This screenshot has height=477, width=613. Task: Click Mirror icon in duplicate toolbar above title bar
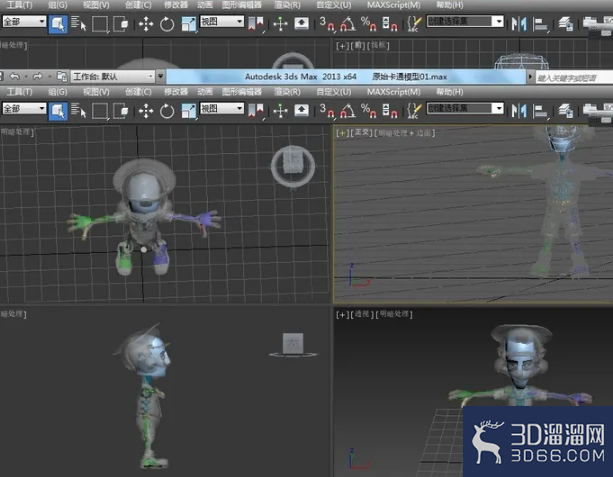[x=519, y=24]
